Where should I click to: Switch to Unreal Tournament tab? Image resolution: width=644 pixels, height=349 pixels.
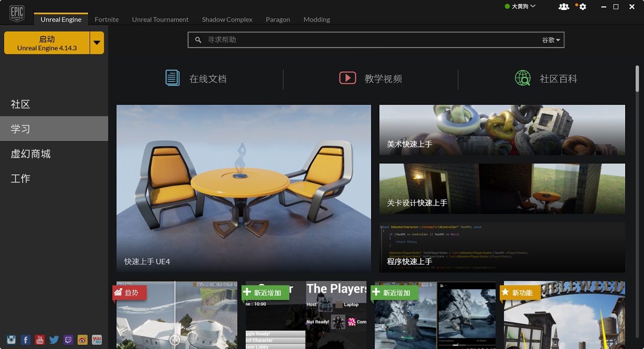(160, 19)
